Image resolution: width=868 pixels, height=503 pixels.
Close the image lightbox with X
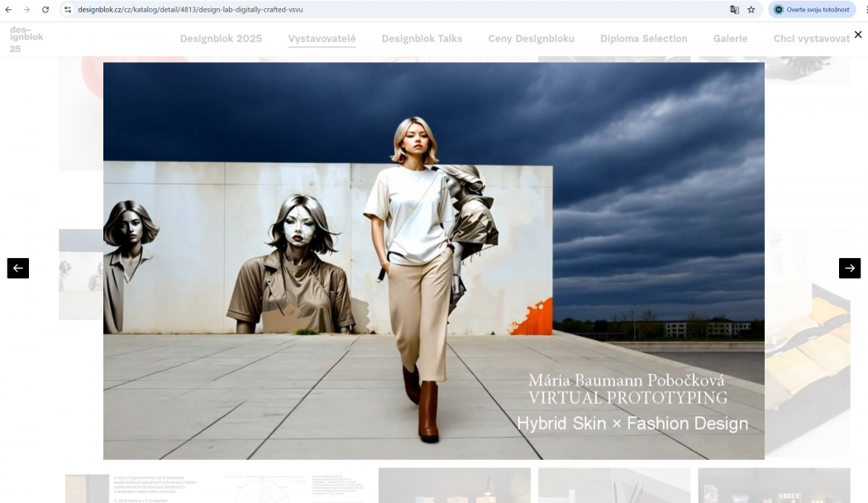pos(857,35)
